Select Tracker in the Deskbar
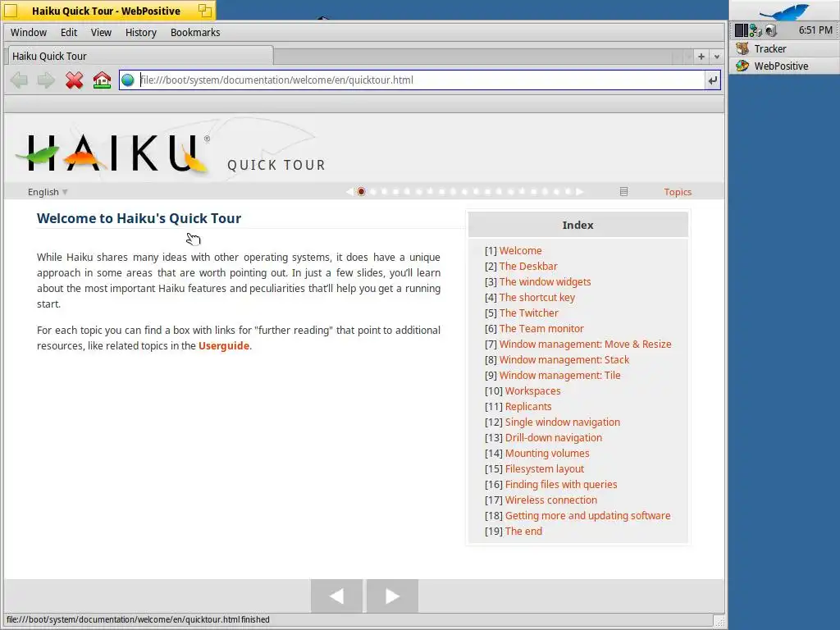 [x=784, y=48]
